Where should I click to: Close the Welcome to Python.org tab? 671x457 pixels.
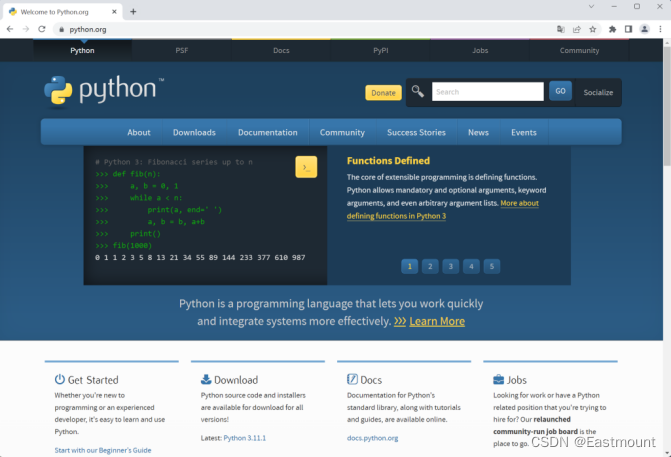(114, 12)
